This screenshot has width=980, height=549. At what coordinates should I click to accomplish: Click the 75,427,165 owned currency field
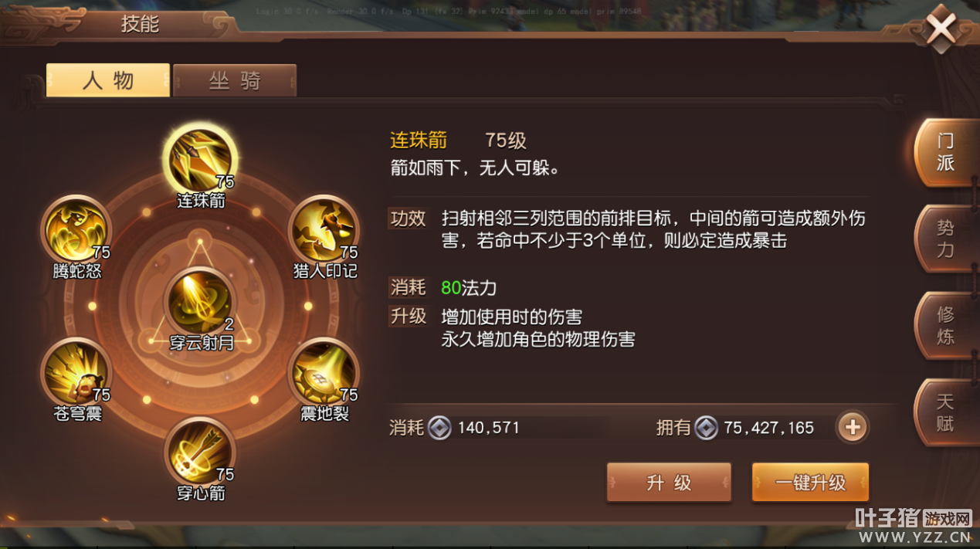pyautogui.click(x=768, y=428)
